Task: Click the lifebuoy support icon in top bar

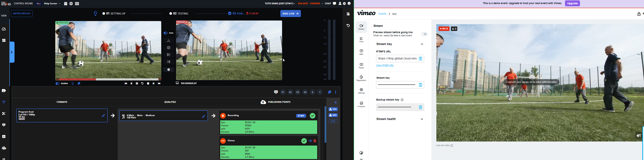Action: point(71,4)
